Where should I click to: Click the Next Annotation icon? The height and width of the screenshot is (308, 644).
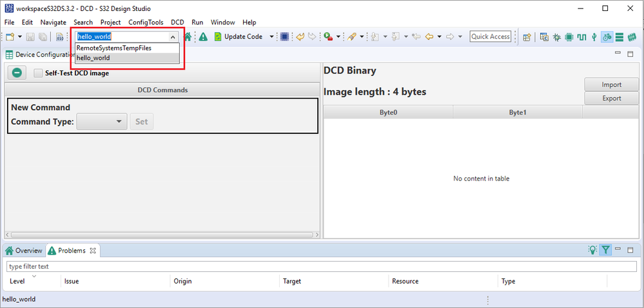375,37
